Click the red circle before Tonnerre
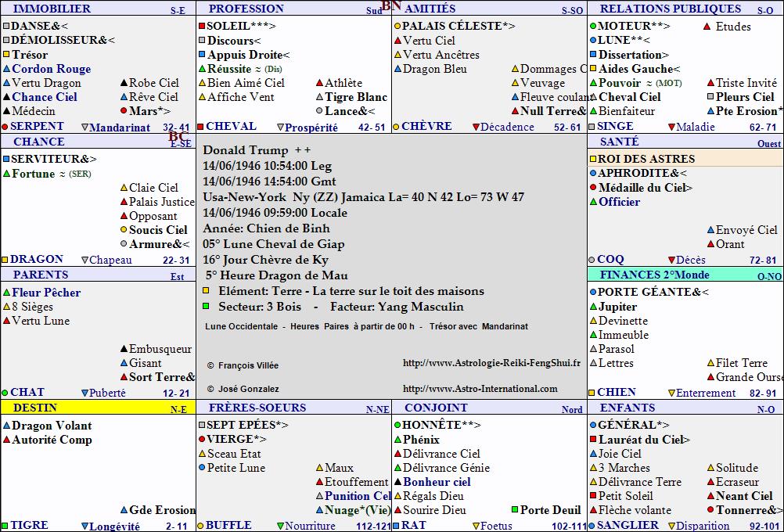The image size is (784, 532). click(x=710, y=510)
